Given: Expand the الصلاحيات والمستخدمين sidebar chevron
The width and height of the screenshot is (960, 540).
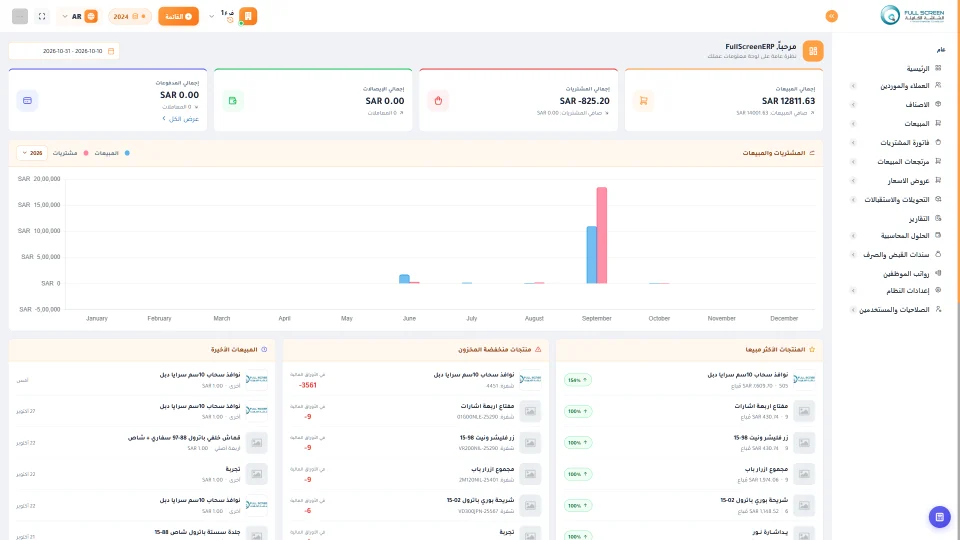Looking at the screenshot, I should pos(853,310).
